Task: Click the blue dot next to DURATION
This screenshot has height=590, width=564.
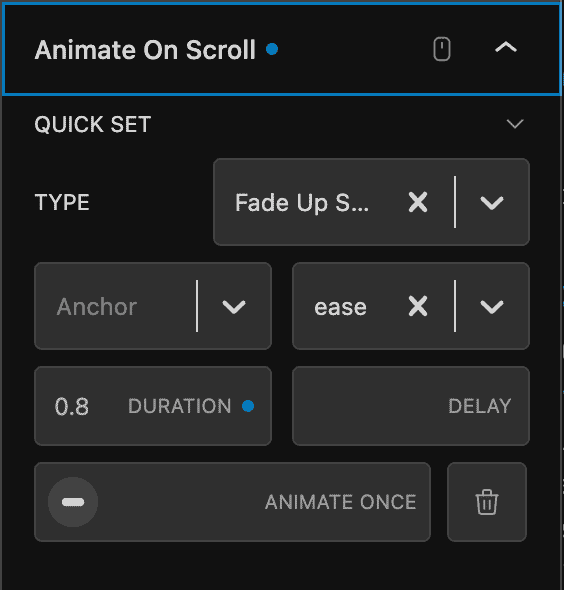Action: pos(248,406)
